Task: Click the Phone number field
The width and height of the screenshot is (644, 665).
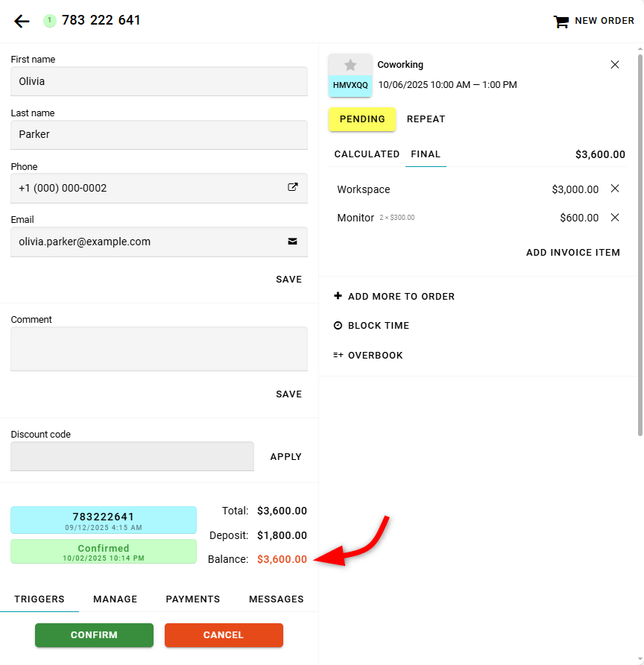Action: [x=159, y=189]
